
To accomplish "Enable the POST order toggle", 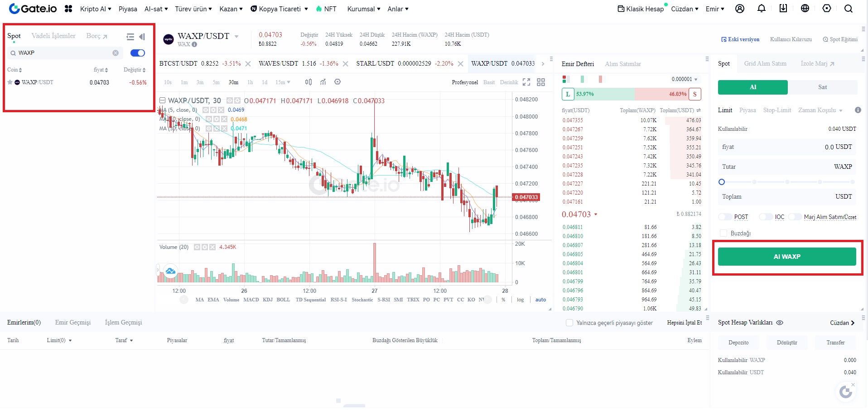I will point(725,217).
